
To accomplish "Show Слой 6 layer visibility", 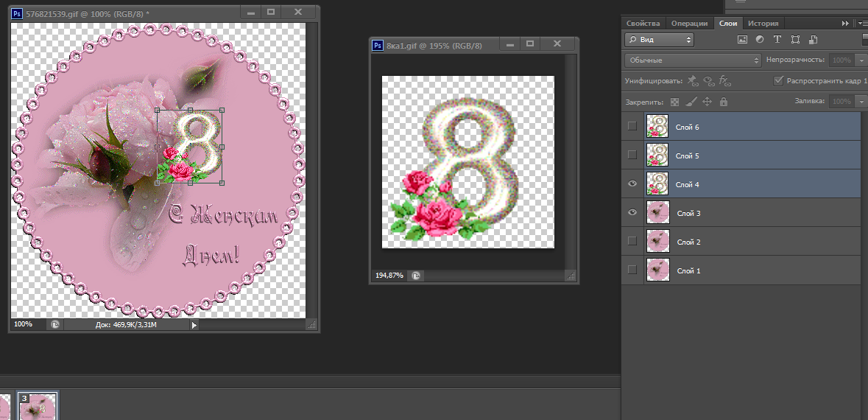I will click(x=632, y=127).
